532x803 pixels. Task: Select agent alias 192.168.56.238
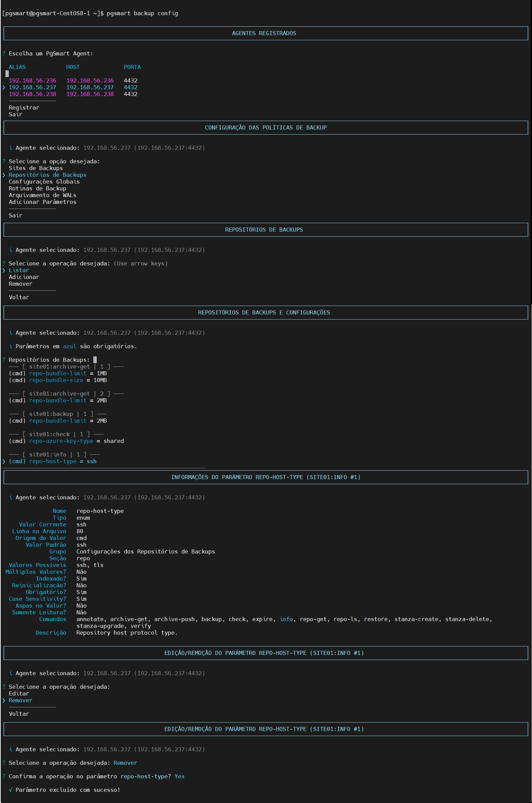(x=32, y=94)
